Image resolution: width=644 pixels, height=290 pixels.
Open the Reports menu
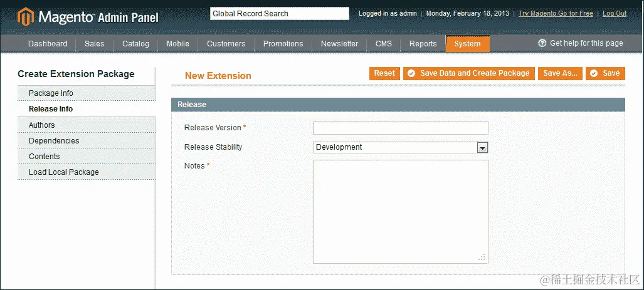(423, 43)
